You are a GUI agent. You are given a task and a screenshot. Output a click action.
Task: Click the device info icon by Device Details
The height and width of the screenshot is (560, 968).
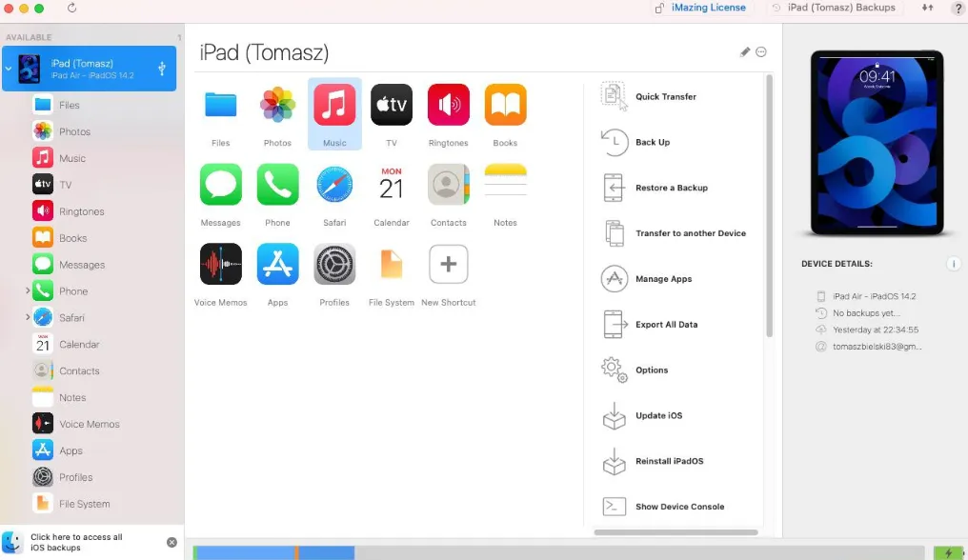tap(954, 264)
